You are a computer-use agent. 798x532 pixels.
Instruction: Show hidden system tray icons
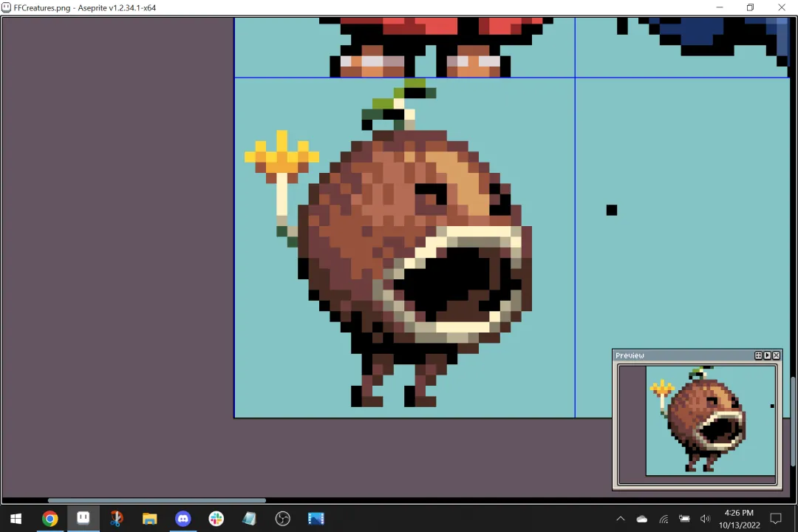(x=621, y=519)
